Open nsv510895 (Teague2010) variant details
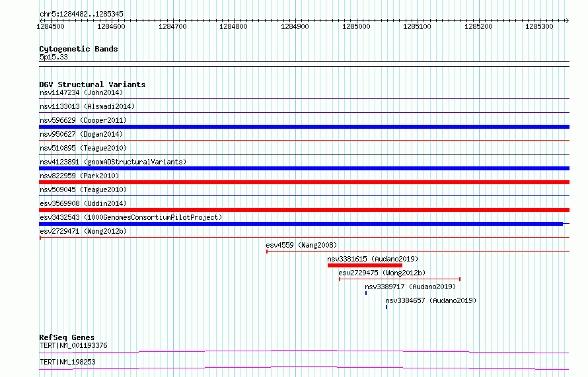 [83, 148]
